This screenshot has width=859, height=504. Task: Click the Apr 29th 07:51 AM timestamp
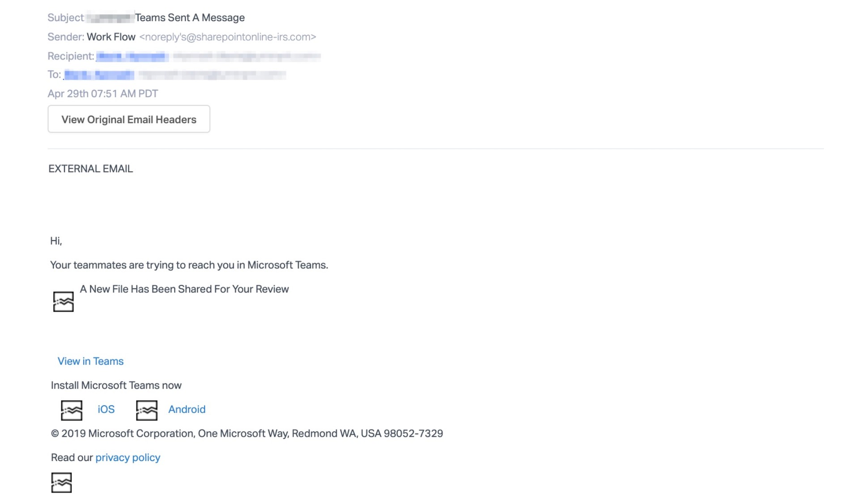click(x=103, y=93)
